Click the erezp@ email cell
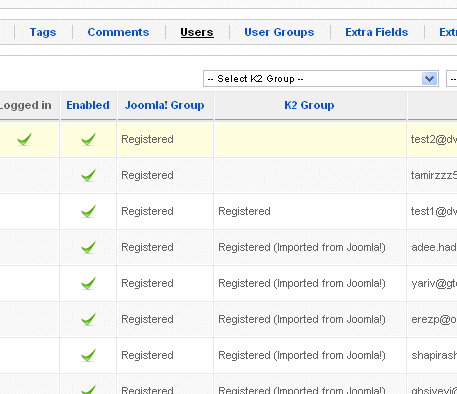The image size is (457, 394). [x=434, y=319]
